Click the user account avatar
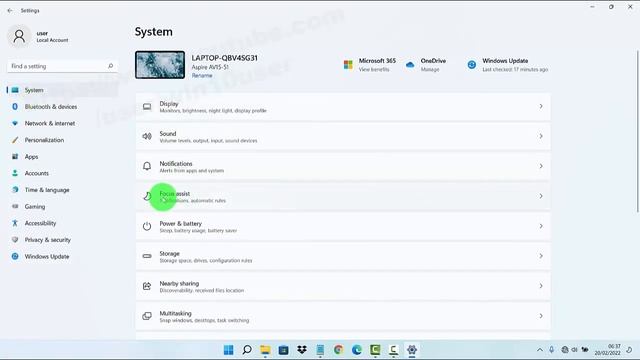This screenshot has height=360, width=640. (x=19, y=36)
